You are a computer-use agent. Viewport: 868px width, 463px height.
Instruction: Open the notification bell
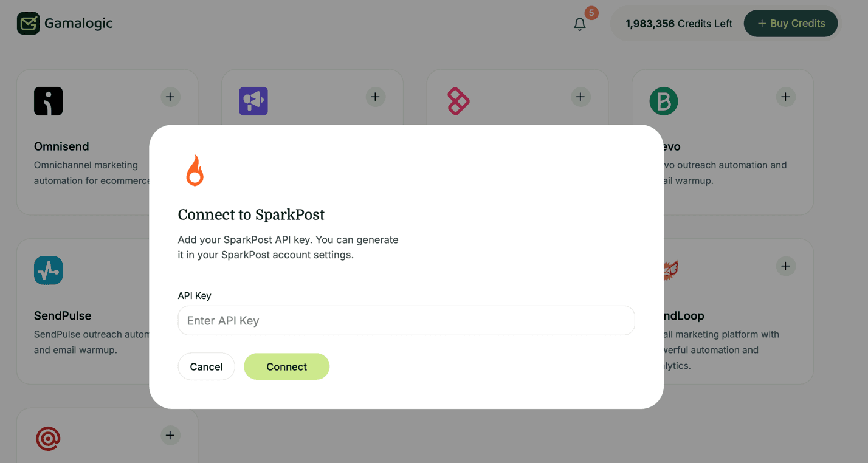(x=579, y=24)
